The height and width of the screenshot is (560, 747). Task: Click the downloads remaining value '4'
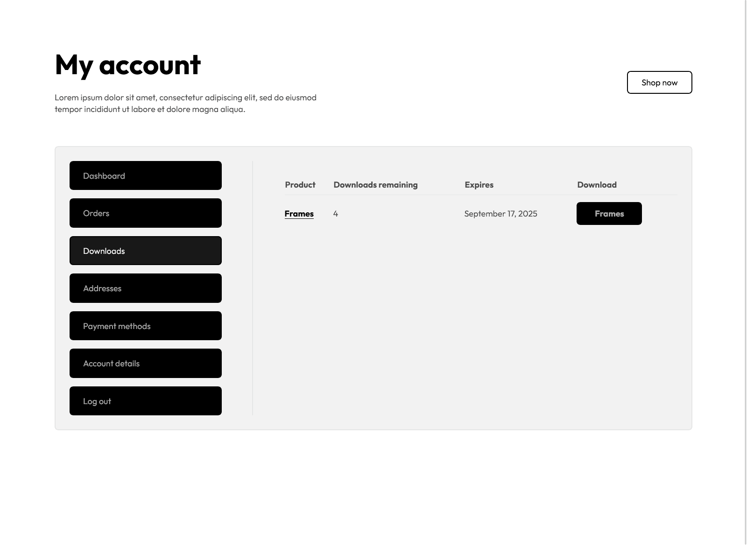pos(336,214)
